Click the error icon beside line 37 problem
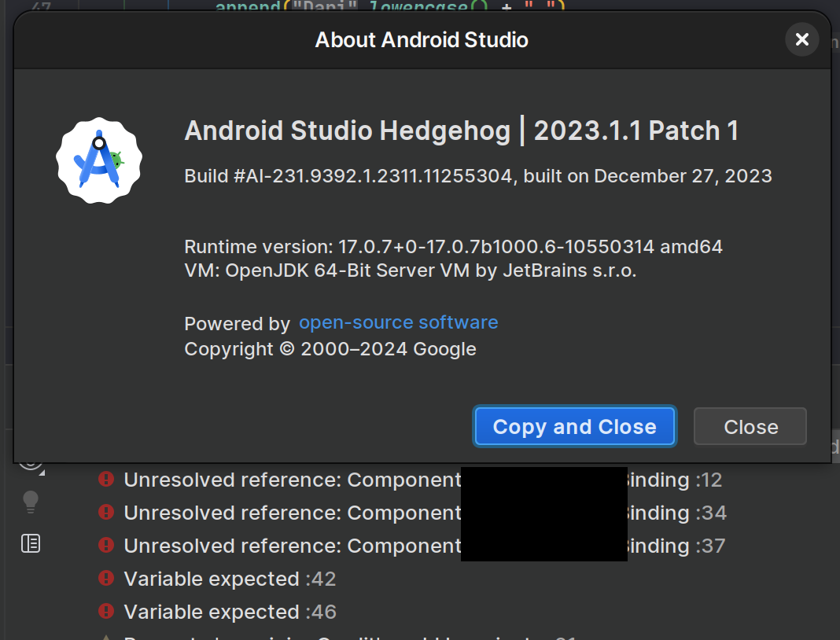Image resolution: width=840 pixels, height=640 pixels. [x=106, y=546]
